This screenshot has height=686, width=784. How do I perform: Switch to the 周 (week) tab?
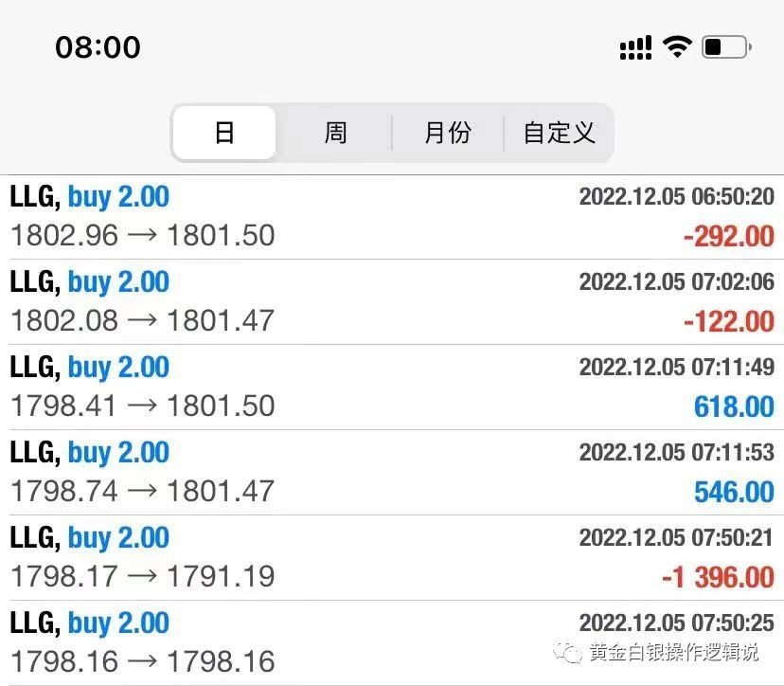[x=335, y=133]
